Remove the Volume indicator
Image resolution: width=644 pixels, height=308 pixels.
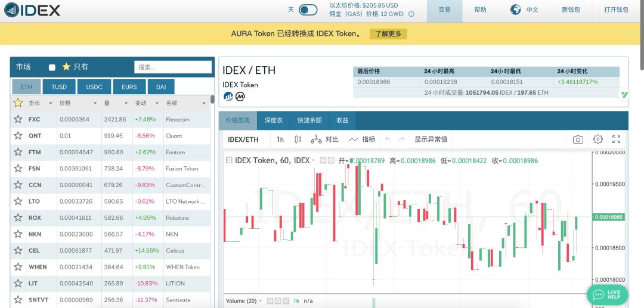coord(286,301)
